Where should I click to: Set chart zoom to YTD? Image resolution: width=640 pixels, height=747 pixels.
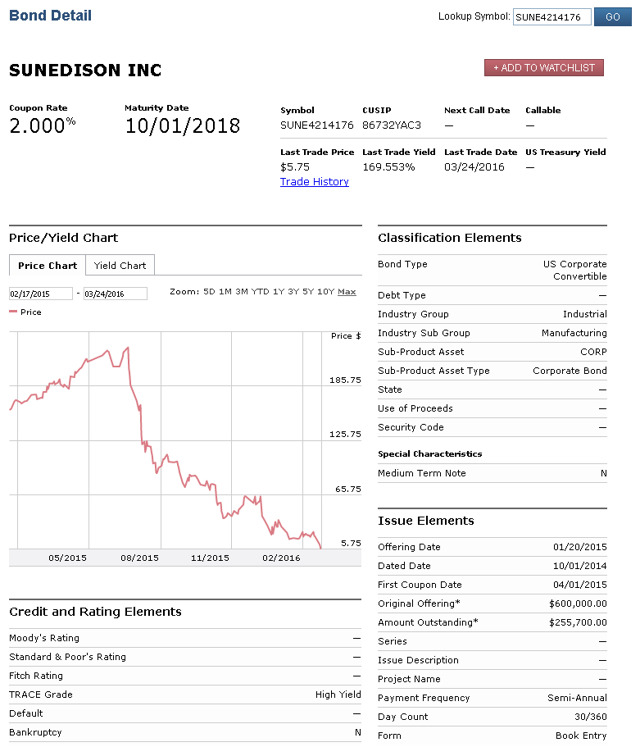pos(260,292)
